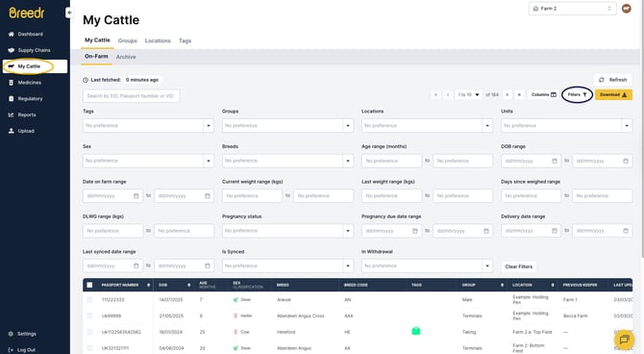The width and height of the screenshot is (644, 354).
Task: Click the yellow Download button
Action: (x=613, y=94)
